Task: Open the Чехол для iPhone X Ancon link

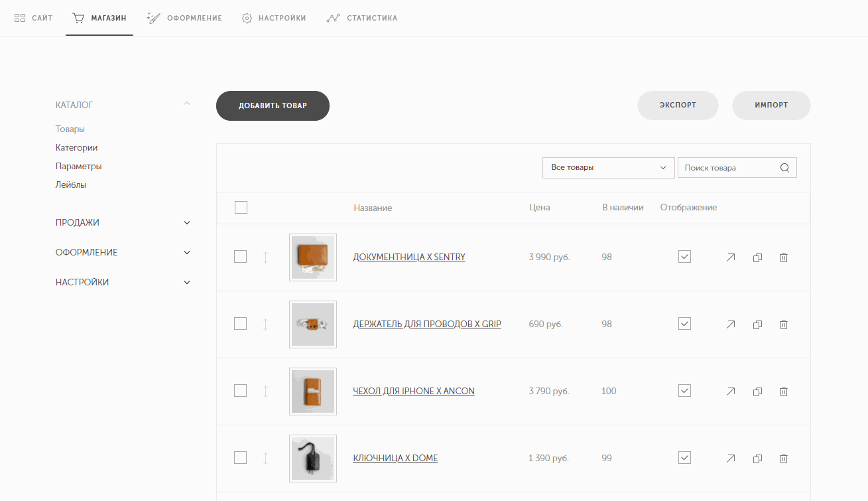Action: 414,392
